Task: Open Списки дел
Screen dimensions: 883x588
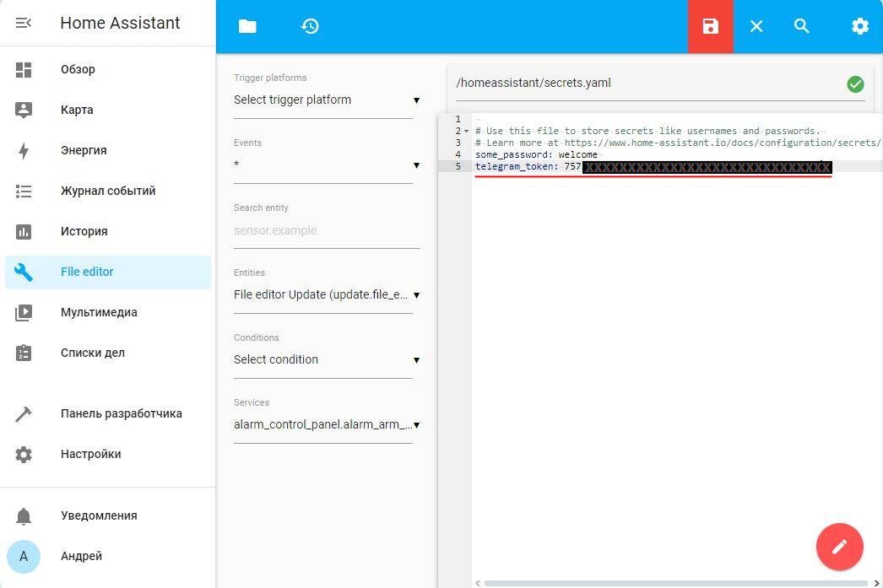Action: [x=107, y=353]
